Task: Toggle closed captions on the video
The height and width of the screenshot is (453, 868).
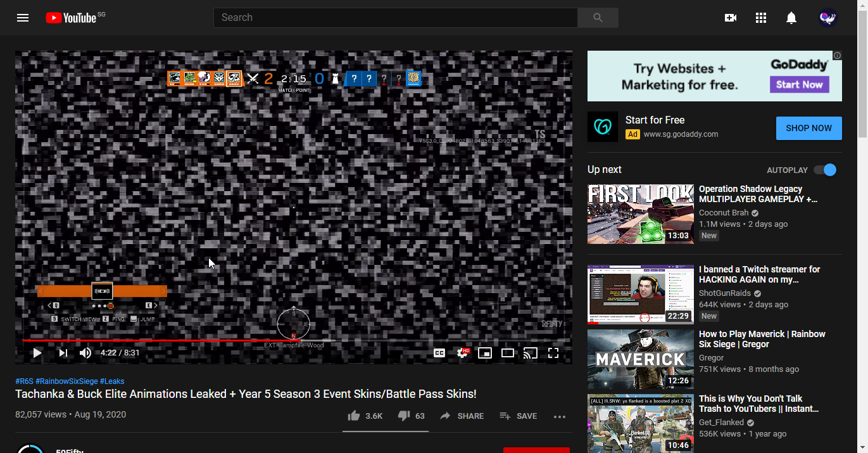Action: [439, 353]
